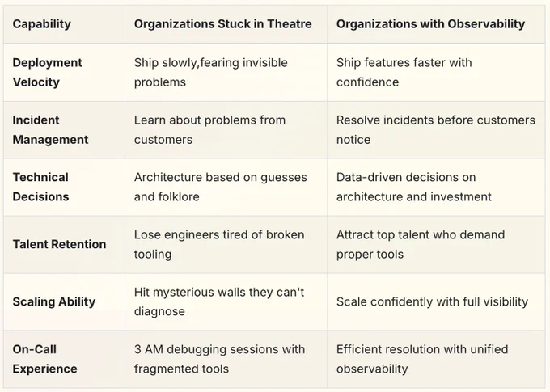Click the Talent Retention row label
Viewport: 550px width, 392px height.
coord(59,244)
